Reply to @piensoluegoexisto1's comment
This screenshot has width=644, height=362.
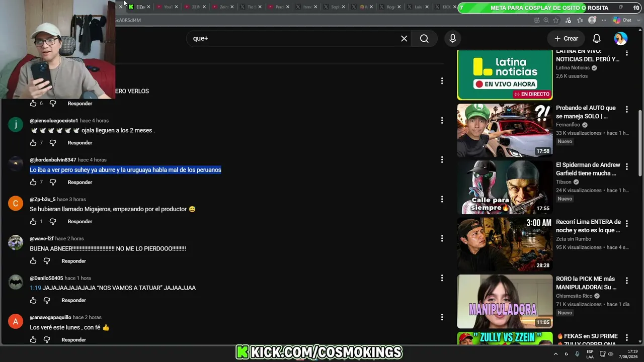point(80,143)
